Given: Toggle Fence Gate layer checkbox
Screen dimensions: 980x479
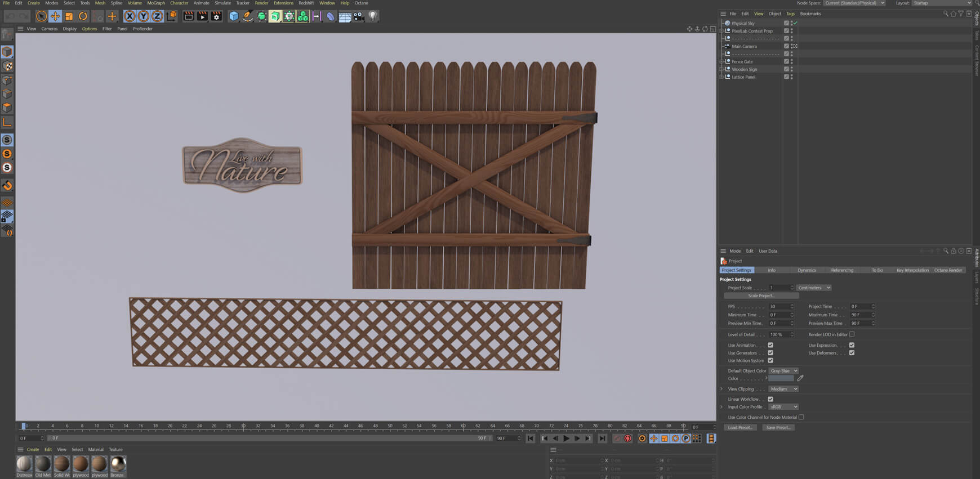Looking at the screenshot, I should pos(786,61).
